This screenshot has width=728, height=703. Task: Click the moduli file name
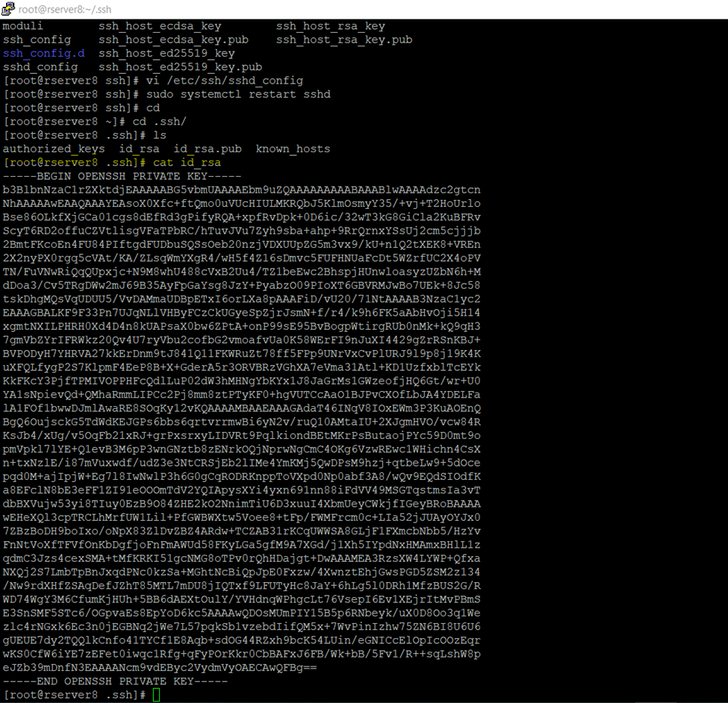[x=23, y=26]
